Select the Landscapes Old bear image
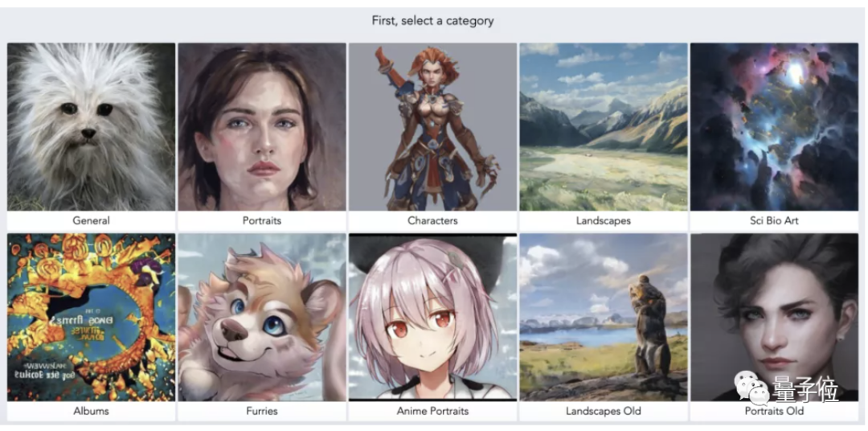Image resolution: width=868 pixels, height=431 pixels. point(604,318)
